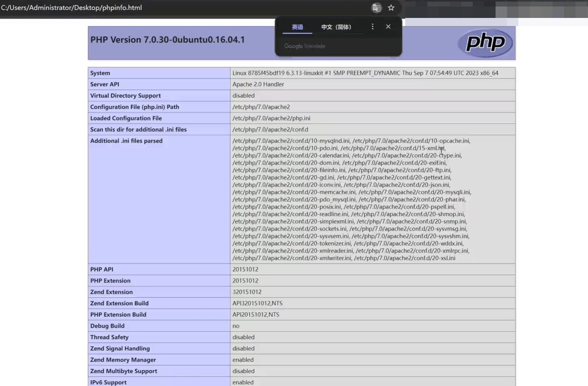This screenshot has width=588, height=386.
Task: Click the Scan this dir for additional .ini files label
Action: pos(138,130)
